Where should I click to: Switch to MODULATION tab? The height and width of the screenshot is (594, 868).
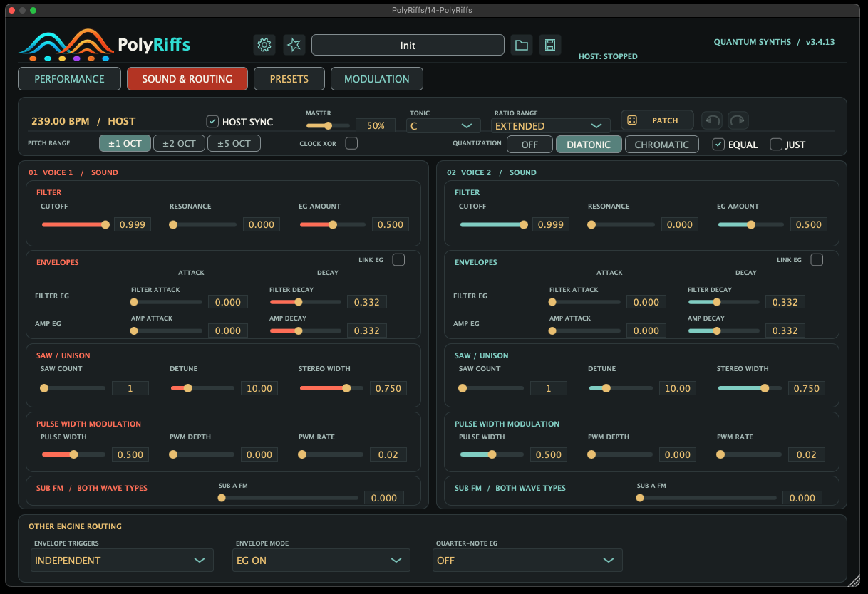pos(377,78)
